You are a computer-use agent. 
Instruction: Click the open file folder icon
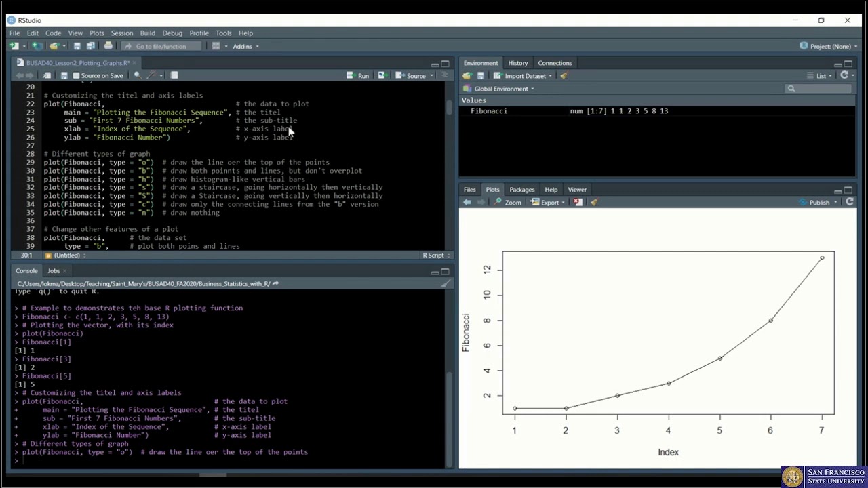(54, 46)
